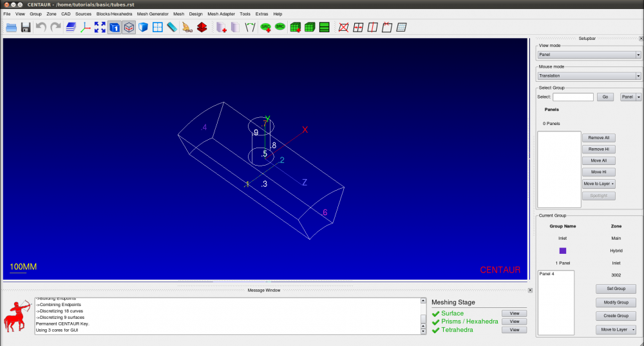
Task: Click the panel with red corner marker
Action: point(387,28)
